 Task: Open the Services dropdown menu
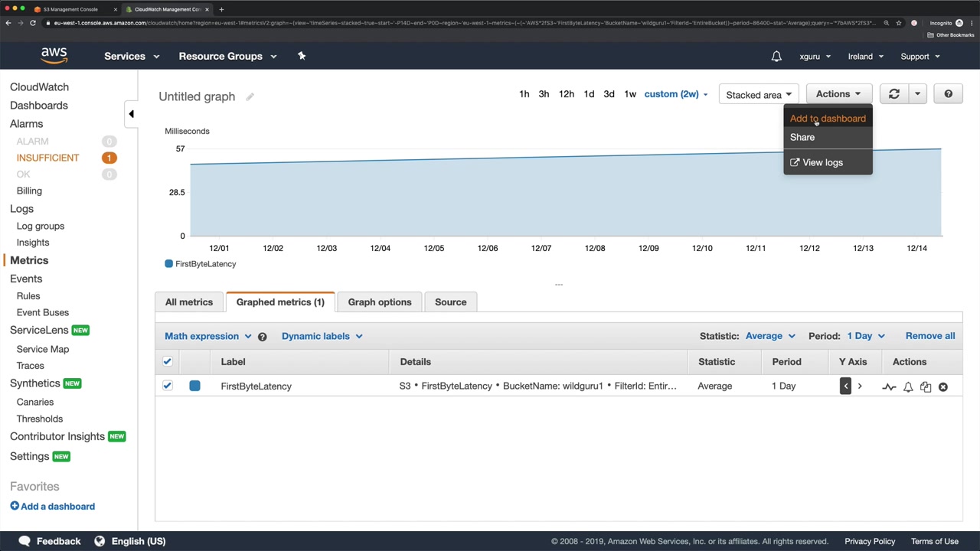point(132,56)
